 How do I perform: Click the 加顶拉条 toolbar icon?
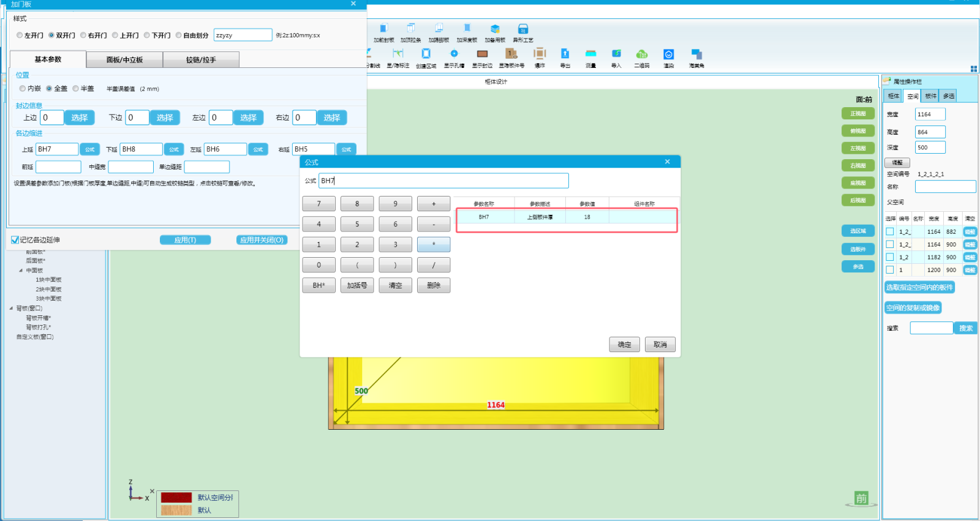[411, 33]
